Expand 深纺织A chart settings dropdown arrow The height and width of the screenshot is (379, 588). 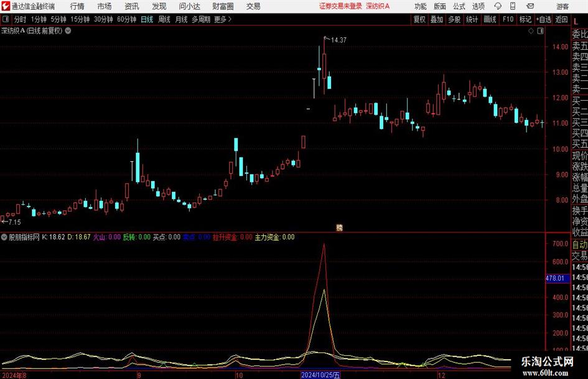click(68, 31)
